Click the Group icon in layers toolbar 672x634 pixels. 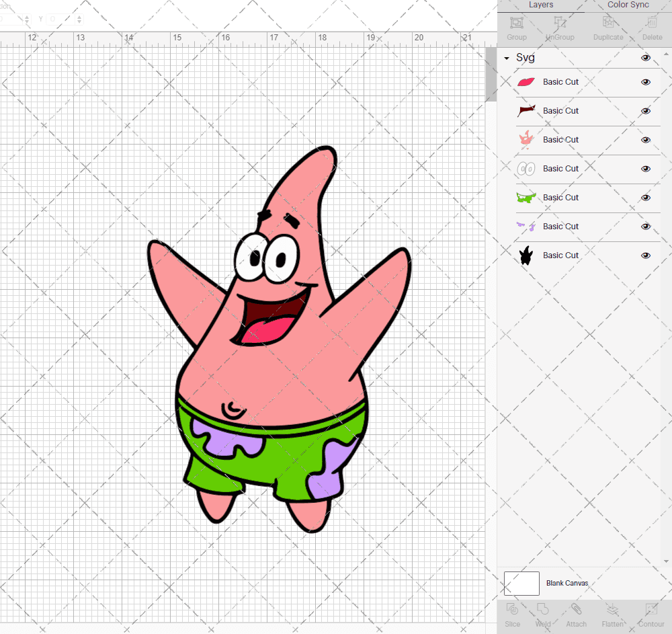pyautogui.click(x=516, y=22)
